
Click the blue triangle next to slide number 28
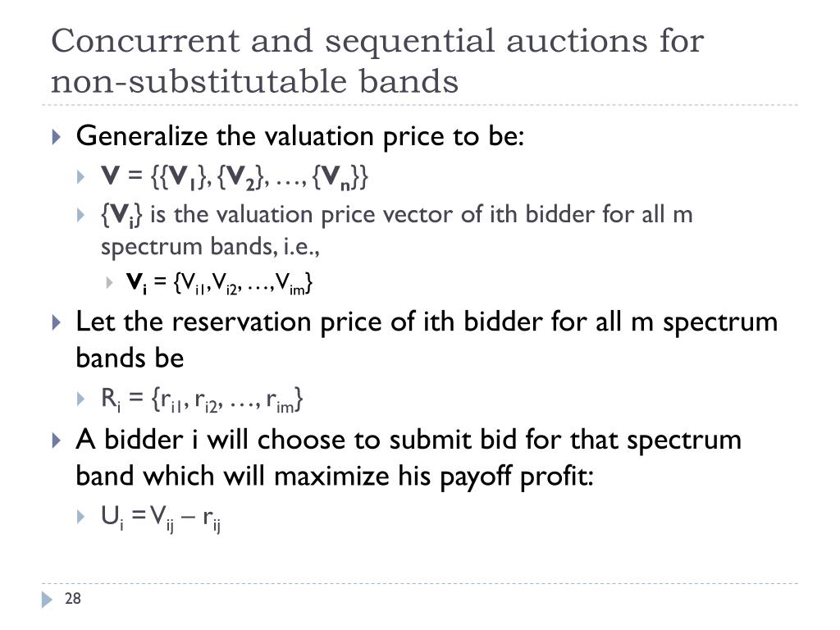[x=46, y=600]
